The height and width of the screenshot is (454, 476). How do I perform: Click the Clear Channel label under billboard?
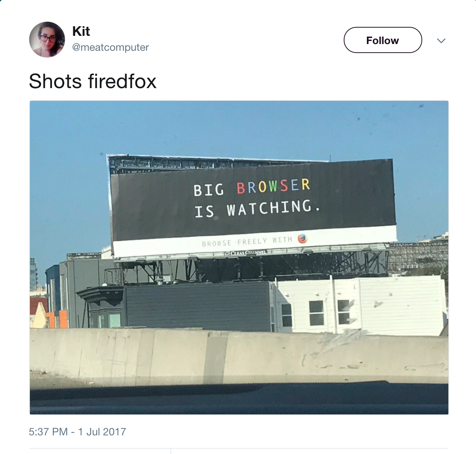tap(246, 253)
